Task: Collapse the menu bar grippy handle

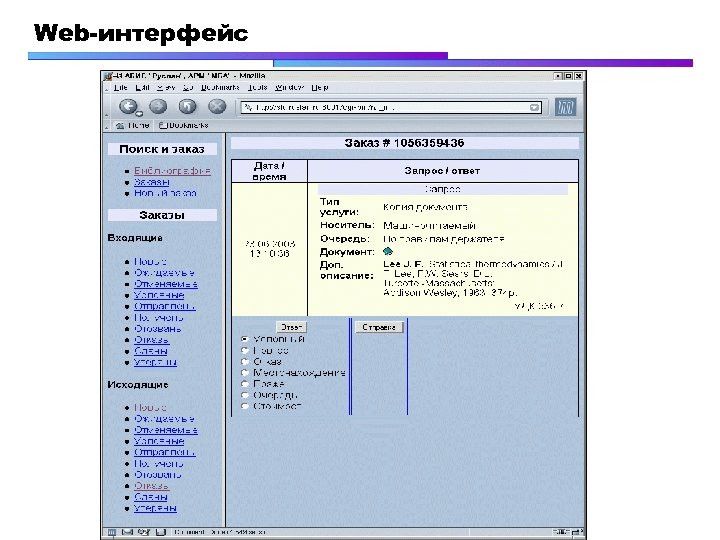Action: coord(107,89)
